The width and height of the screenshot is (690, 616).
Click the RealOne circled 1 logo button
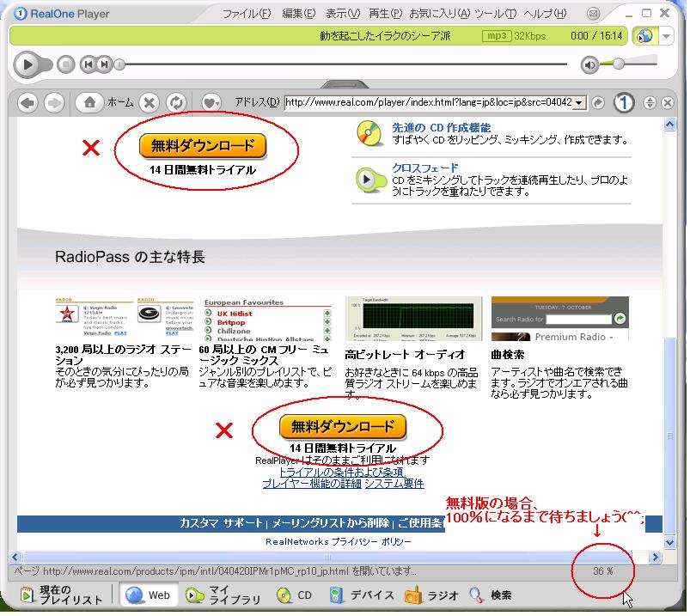coord(624,103)
